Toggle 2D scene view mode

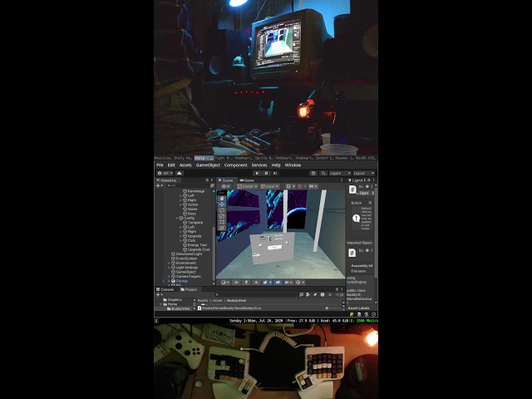[x=236, y=283]
